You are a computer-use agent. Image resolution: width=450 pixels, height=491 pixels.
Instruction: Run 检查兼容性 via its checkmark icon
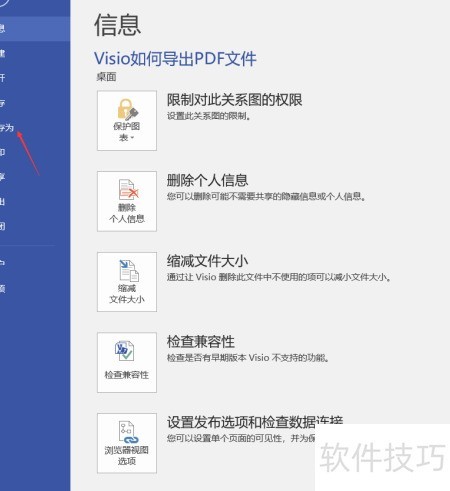[x=127, y=362]
